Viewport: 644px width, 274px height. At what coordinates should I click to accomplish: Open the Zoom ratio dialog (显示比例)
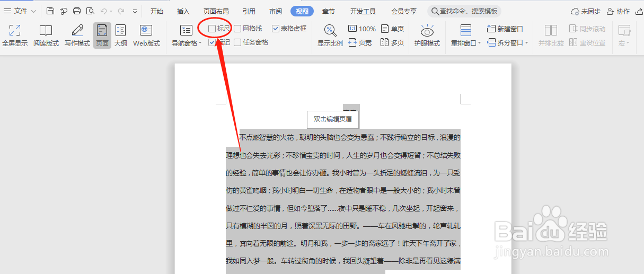pyautogui.click(x=330, y=36)
